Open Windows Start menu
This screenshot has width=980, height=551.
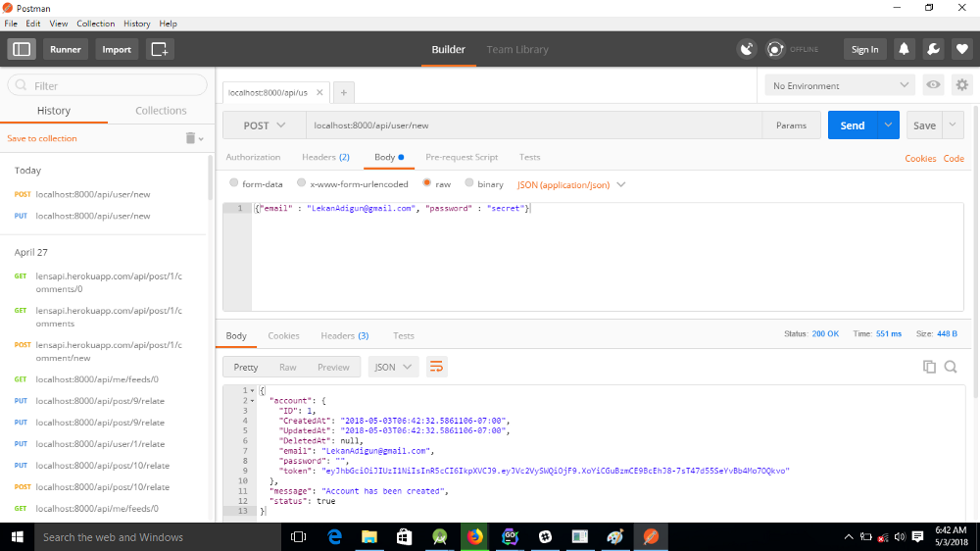(17, 537)
